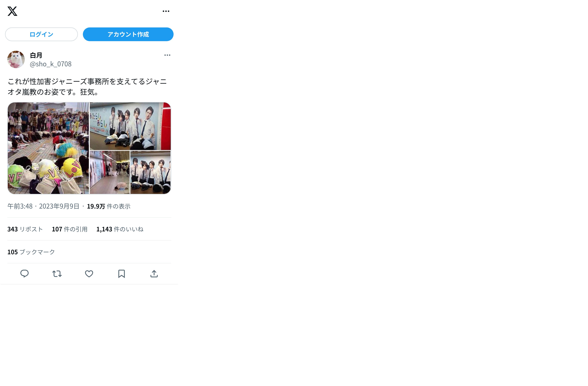Toggle the bookmark icon
Screen dimensions: 588x386
point(122,274)
